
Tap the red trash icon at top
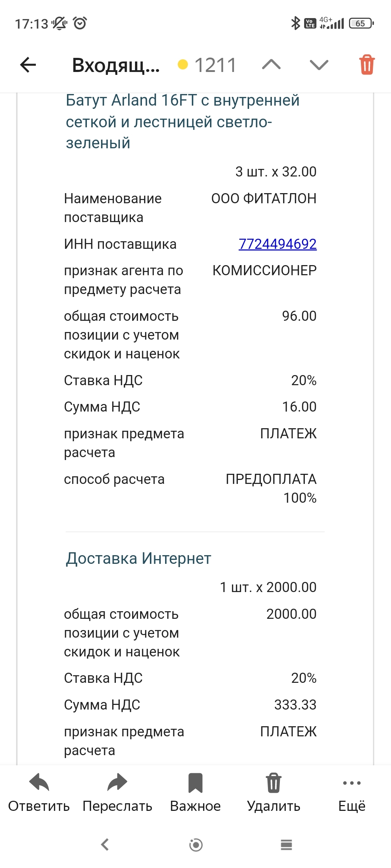[x=367, y=65]
